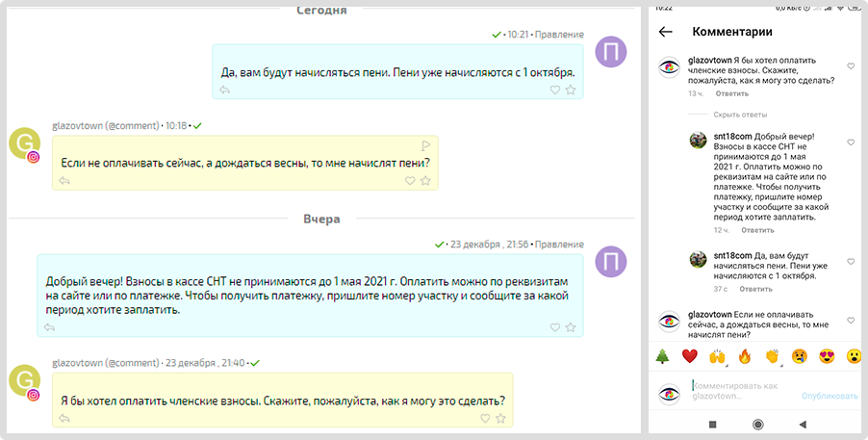Insert the red heart emoji
This screenshot has height=440, width=868.
[x=689, y=356]
